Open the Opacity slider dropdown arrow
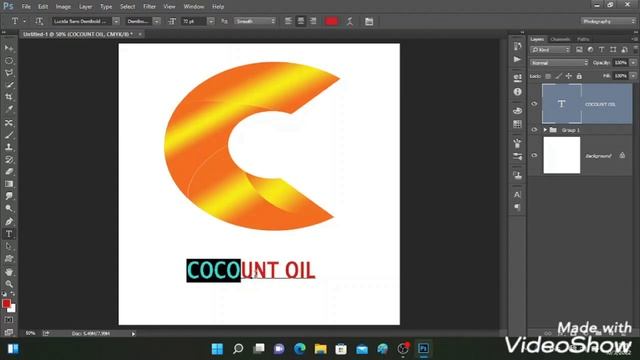The image size is (640, 360). 633,63
